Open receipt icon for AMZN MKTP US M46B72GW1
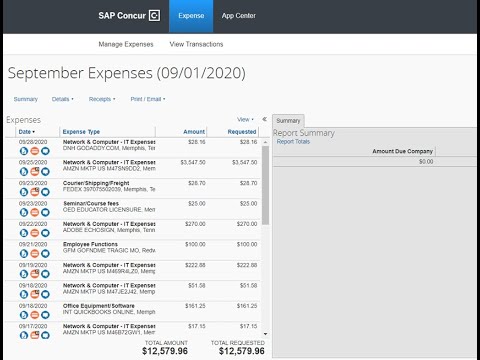Viewport: 480px width, 360px height. coord(24,335)
